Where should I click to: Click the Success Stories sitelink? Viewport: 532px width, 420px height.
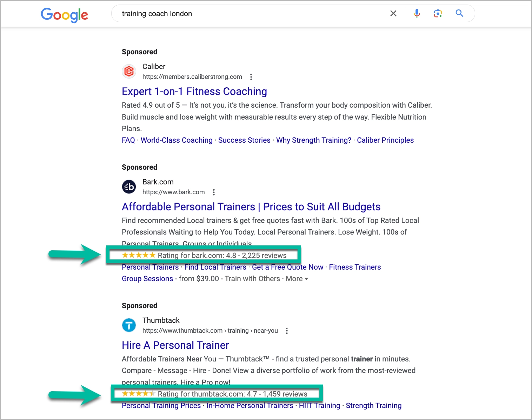(x=244, y=140)
